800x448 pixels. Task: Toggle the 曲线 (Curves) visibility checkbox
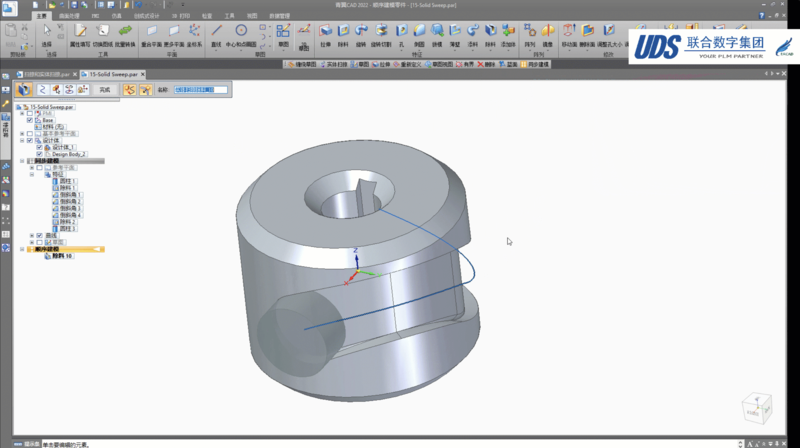[39, 235]
